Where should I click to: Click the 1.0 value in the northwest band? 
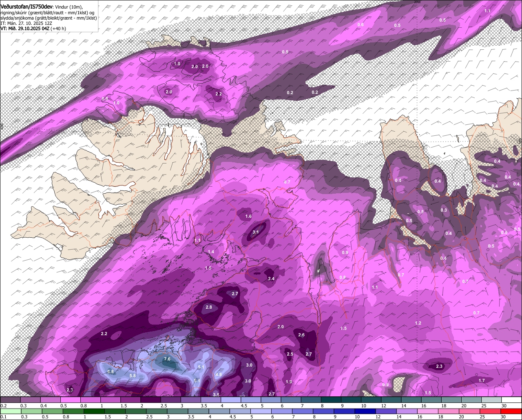(x=117, y=103)
